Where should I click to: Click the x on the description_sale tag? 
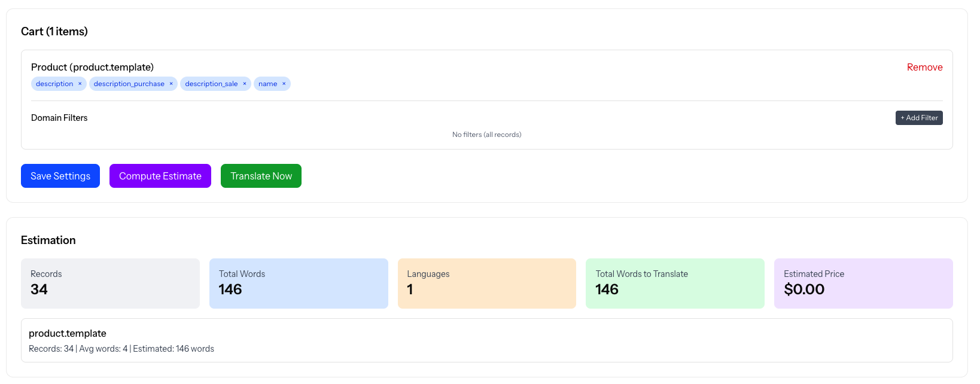click(244, 84)
